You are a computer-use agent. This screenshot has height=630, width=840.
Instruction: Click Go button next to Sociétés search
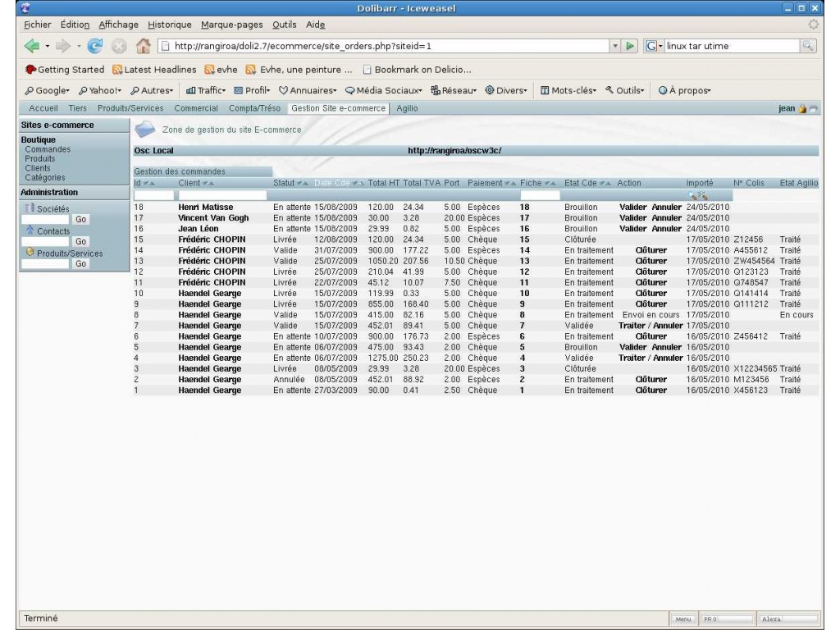point(80,220)
